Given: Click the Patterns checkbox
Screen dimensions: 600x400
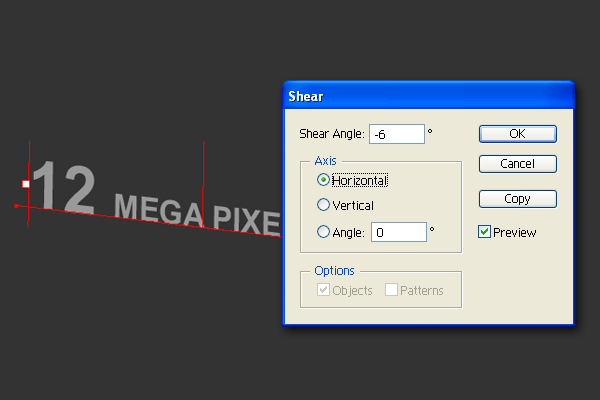Looking at the screenshot, I should [x=391, y=290].
